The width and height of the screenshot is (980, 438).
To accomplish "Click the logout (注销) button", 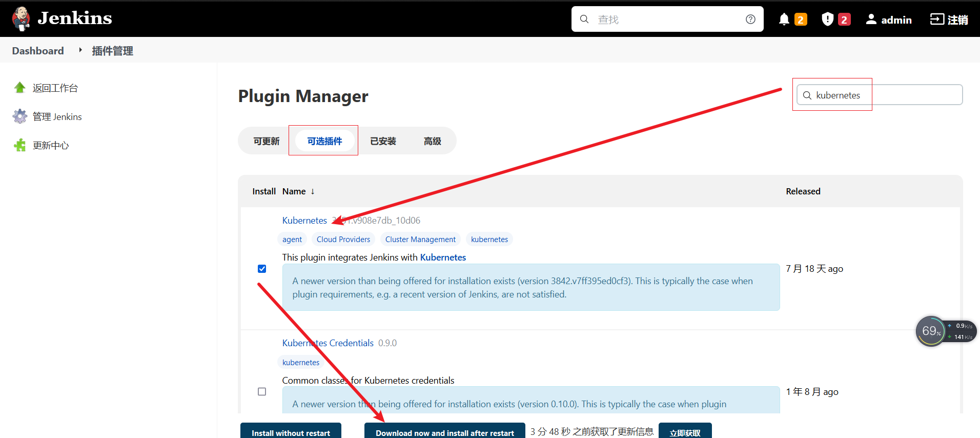I will (949, 19).
